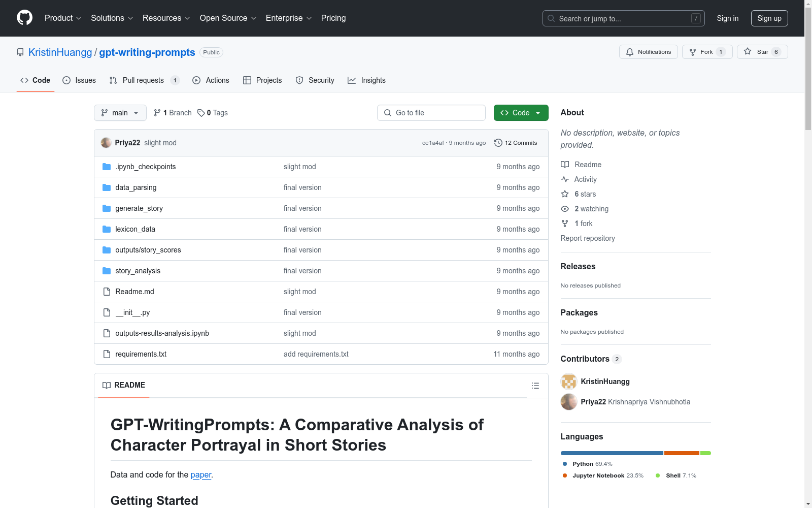Click the fork icon beside 1 fork
The image size is (812, 508).
coord(565,224)
